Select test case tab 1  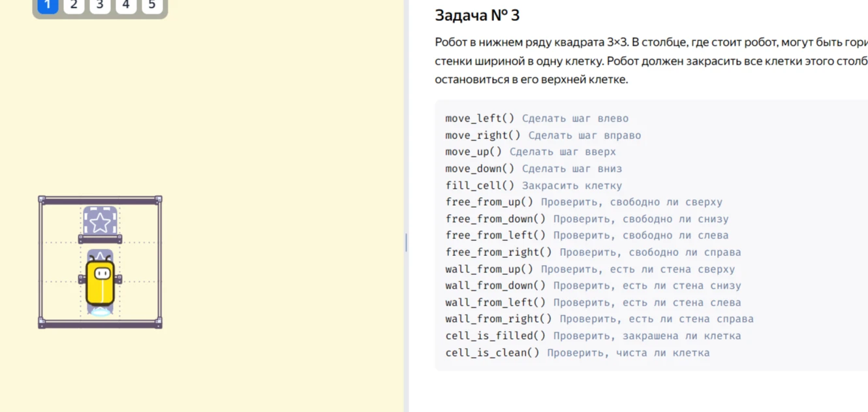pyautogui.click(x=48, y=5)
